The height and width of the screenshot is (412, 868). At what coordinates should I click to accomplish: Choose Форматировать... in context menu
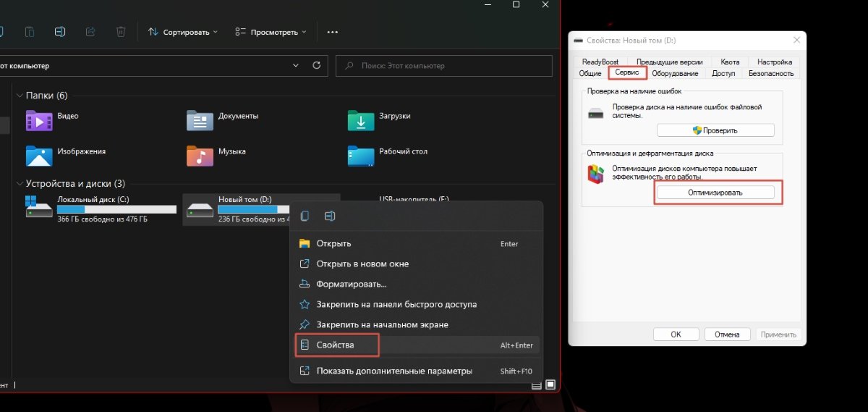click(417, 284)
